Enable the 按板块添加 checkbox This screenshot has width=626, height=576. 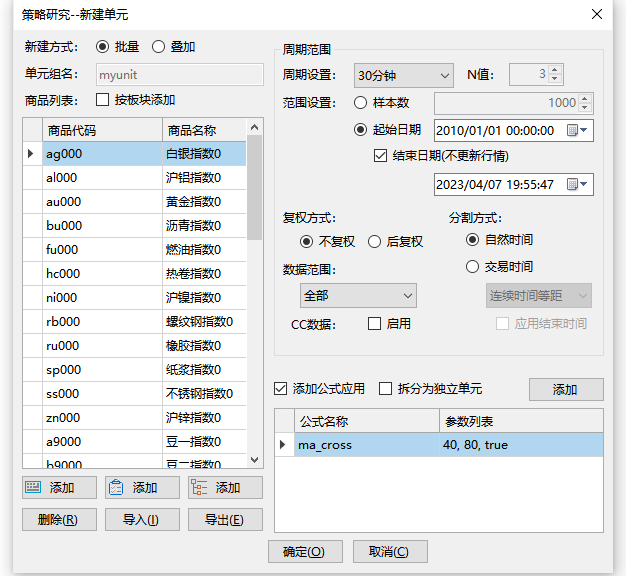pyautogui.click(x=102, y=99)
